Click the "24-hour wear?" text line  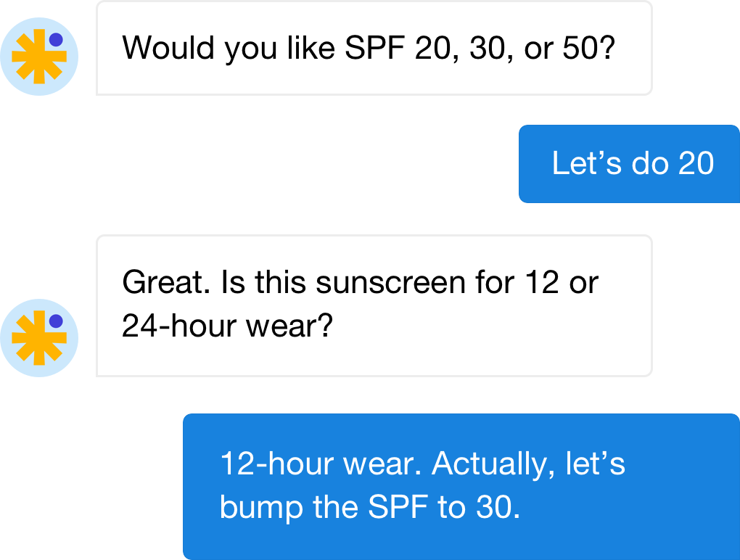point(228,326)
